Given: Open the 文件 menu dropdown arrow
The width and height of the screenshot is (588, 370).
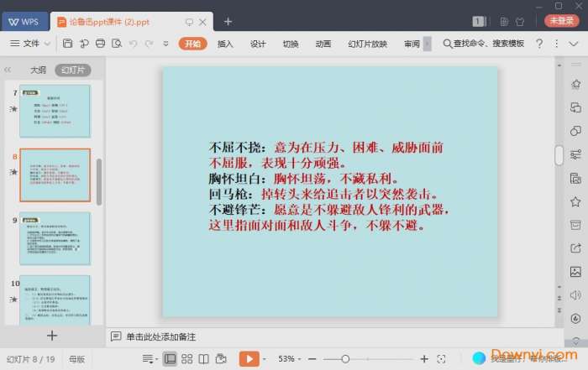Looking at the screenshot, I should point(47,44).
